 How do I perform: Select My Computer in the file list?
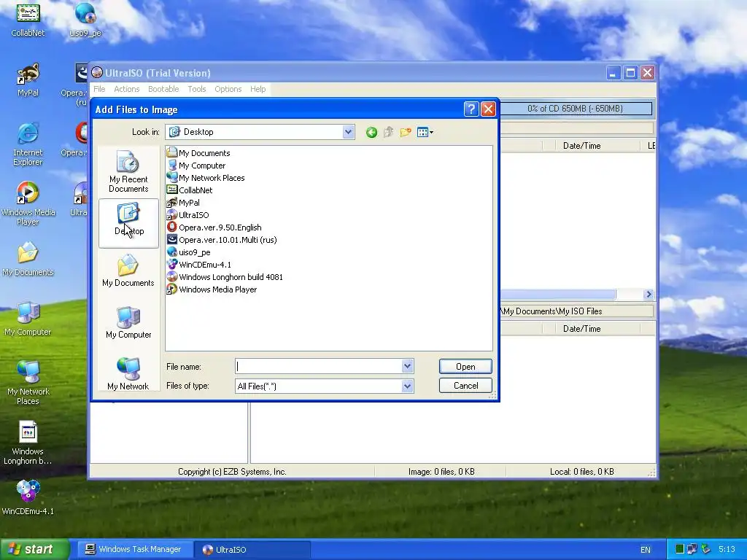click(196, 166)
